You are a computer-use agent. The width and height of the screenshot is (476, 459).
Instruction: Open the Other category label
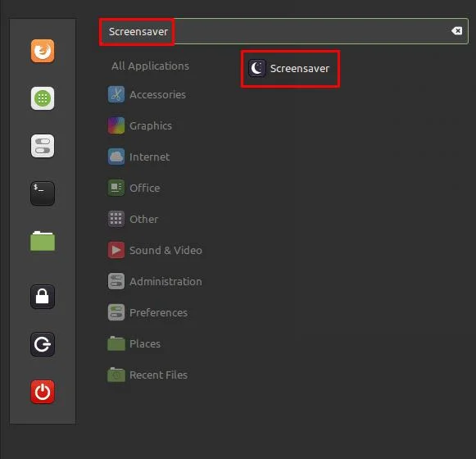point(144,220)
